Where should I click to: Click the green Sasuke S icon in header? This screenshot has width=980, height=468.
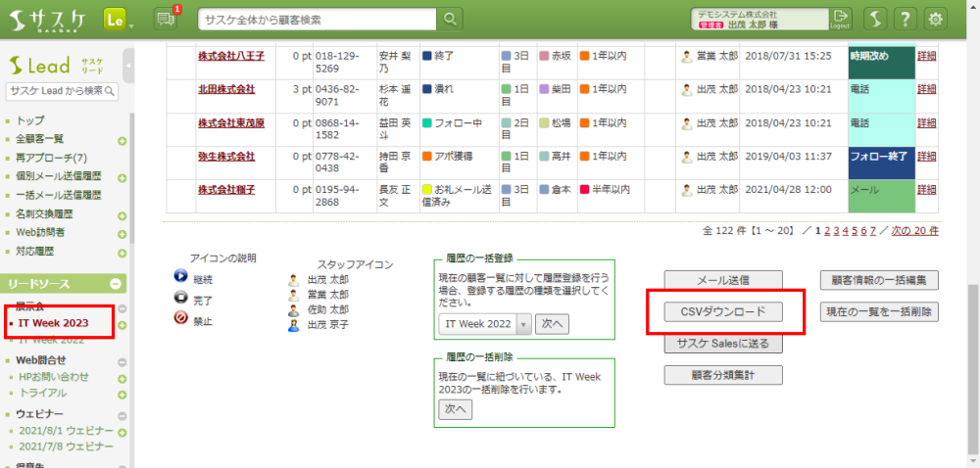pos(876,19)
